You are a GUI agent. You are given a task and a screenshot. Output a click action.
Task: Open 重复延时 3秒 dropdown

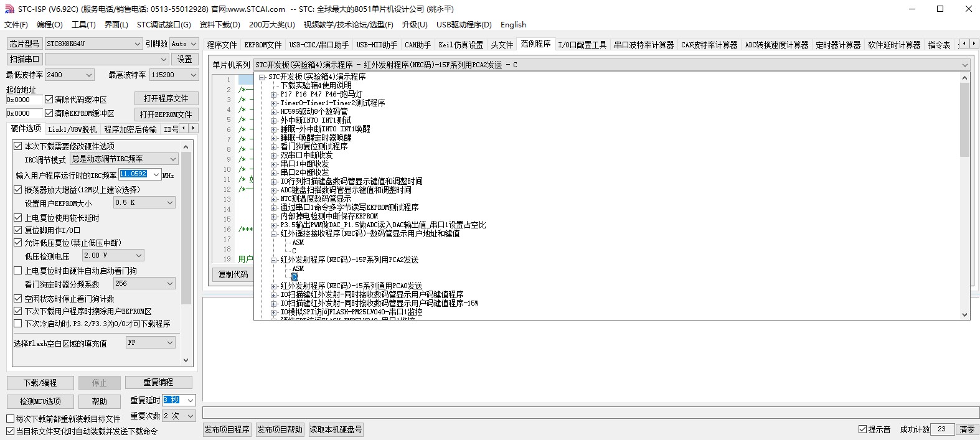pos(191,400)
